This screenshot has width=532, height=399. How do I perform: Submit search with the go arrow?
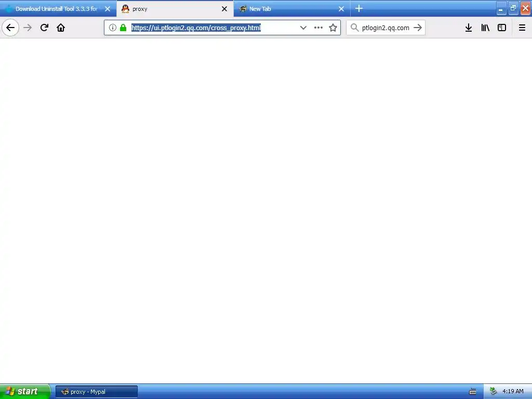418,28
